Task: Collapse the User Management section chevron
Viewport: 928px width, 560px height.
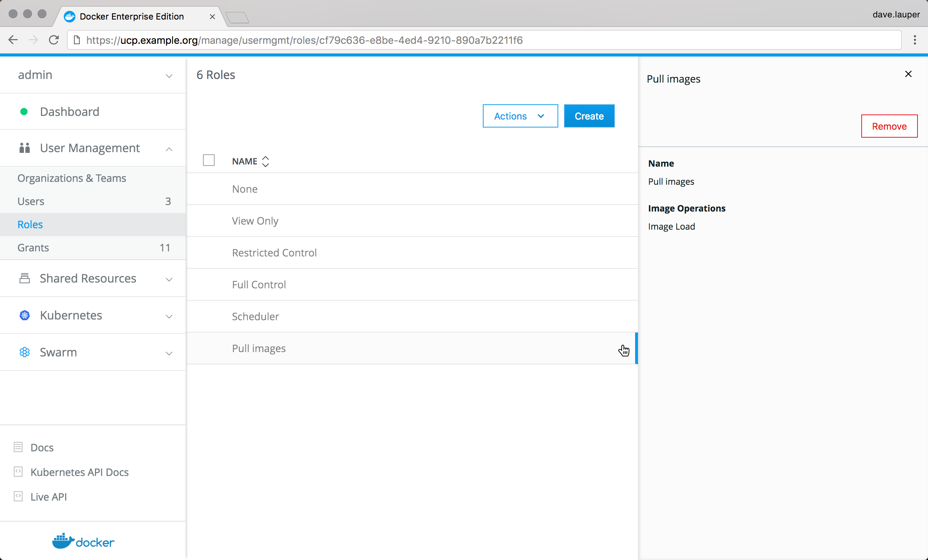Action: click(x=169, y=149)
